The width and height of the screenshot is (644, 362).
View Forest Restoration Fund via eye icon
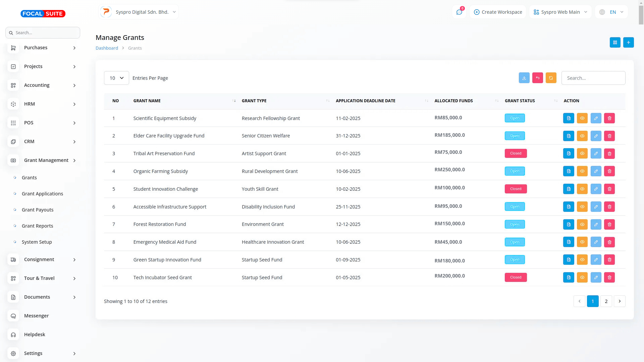coord(582,225)
